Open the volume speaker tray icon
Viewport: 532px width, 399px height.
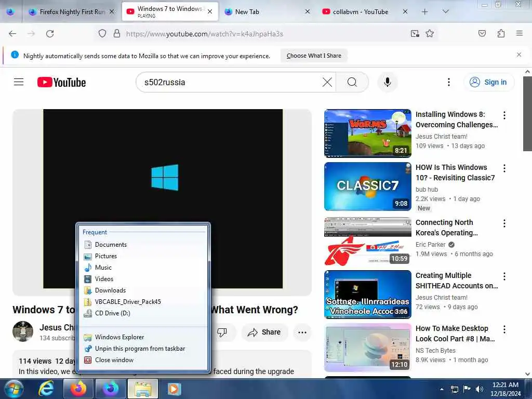pyautogui.click(x=479, y=389)
